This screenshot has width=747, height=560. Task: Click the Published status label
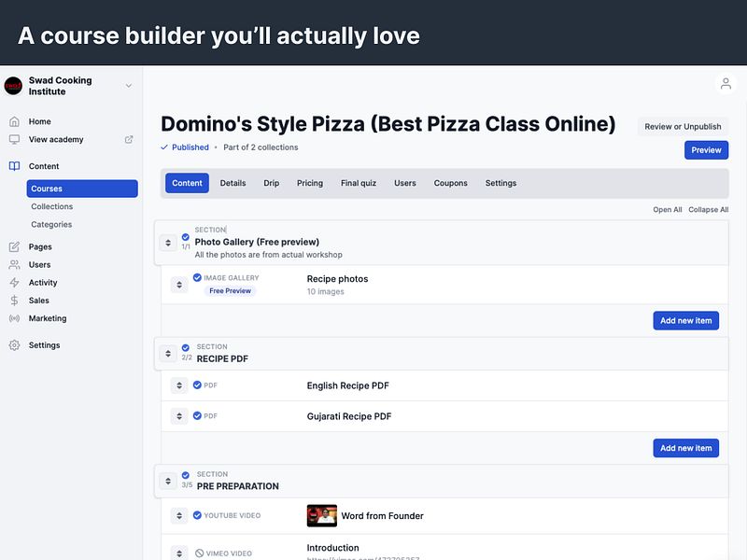(190, 147)
